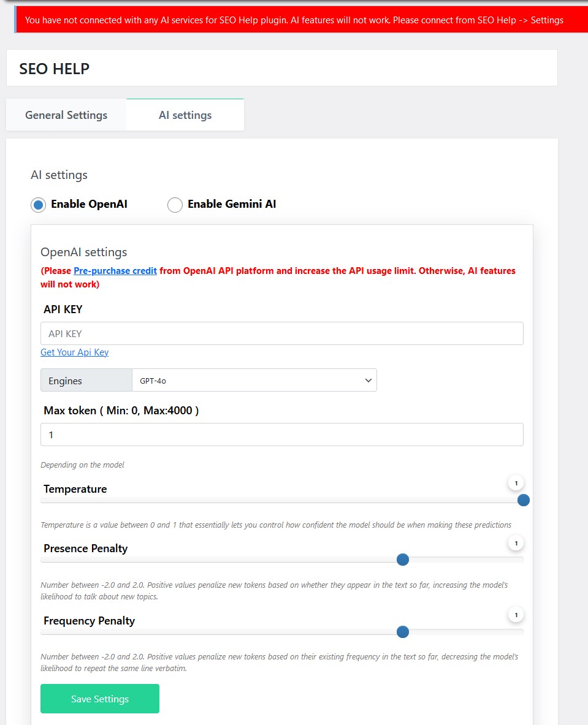
Task: Select the Enable Gemini AI radio button
Action: coord(175,204)
